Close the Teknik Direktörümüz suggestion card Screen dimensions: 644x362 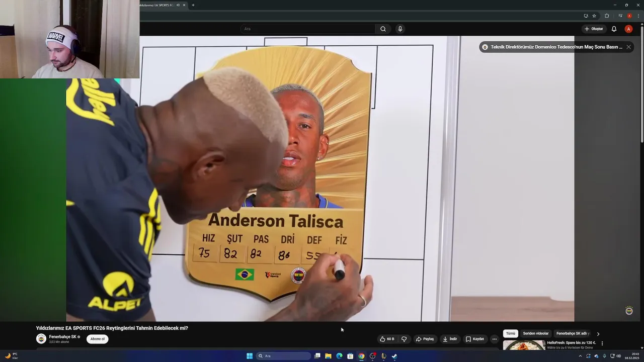(x=628, y=47)
